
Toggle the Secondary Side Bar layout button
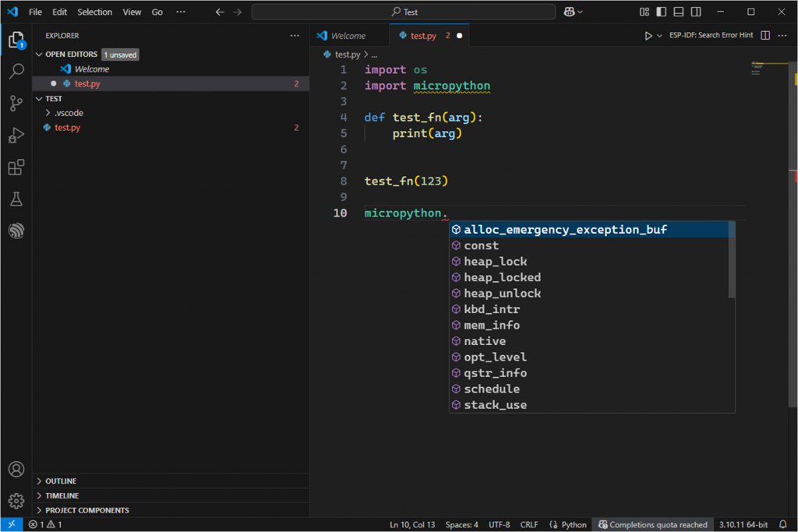click(x=696, y=12)
